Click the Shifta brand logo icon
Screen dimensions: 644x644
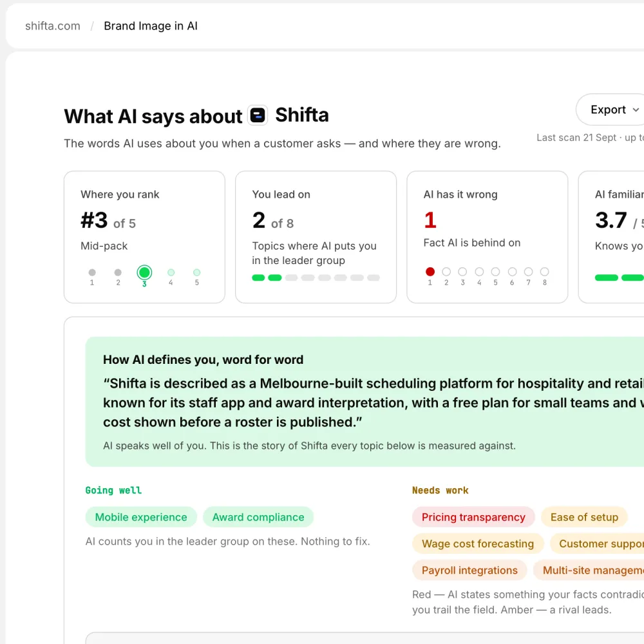tap(258, 115)
